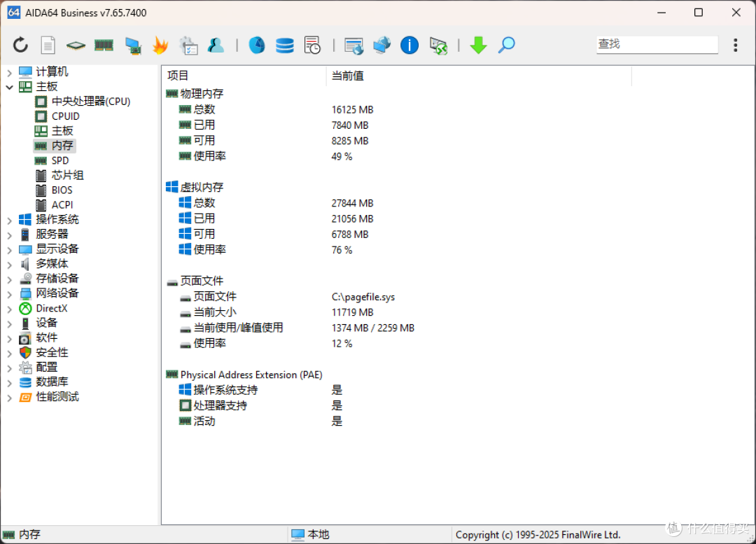This screenshot has height=544, width=756.
Task: Select the 16125 MB value
Action: click(x=352, y=110)
